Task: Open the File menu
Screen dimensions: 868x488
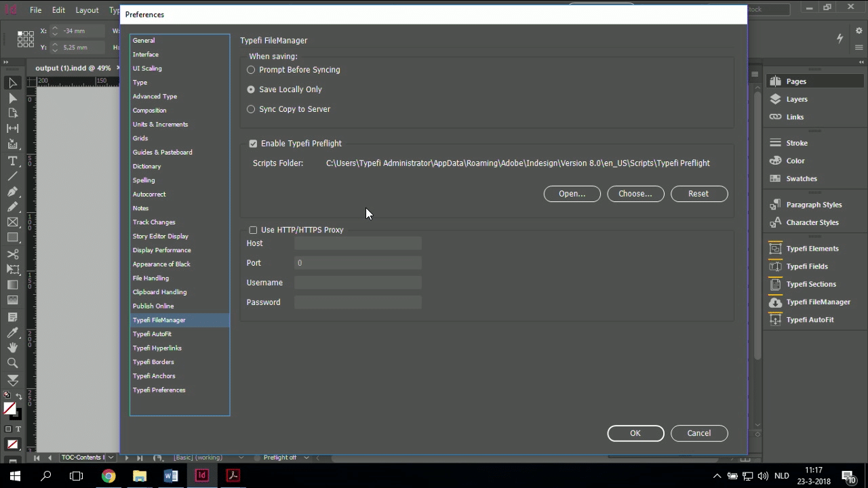Action: pyautogui.click(x=35, y=10)
